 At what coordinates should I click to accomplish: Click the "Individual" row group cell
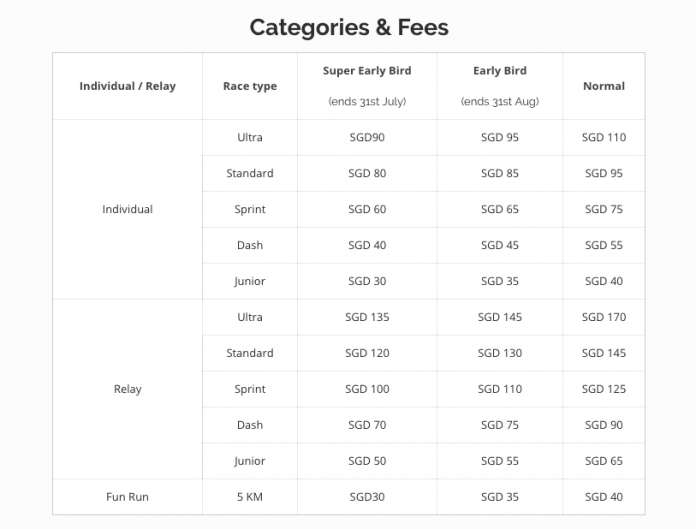pos(127,209)
